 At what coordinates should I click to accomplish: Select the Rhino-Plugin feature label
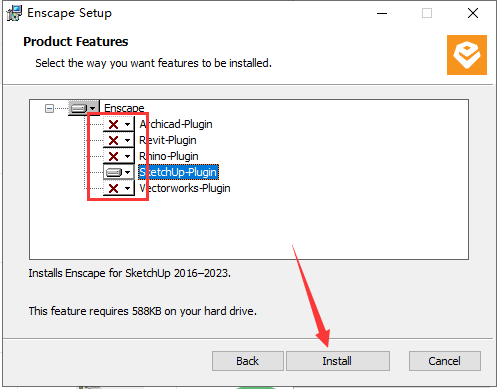(169, 156)
